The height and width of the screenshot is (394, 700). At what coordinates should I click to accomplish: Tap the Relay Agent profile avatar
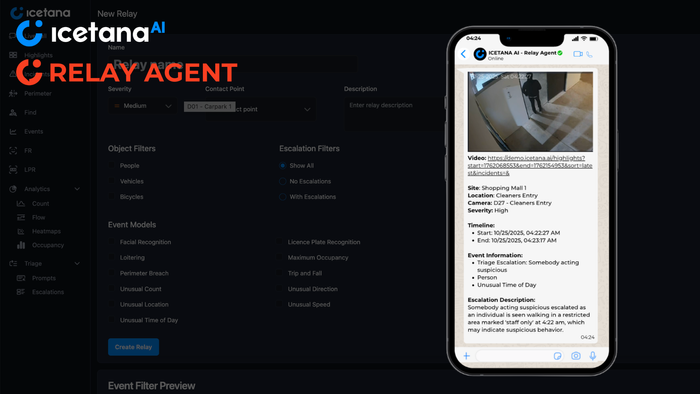480,54
